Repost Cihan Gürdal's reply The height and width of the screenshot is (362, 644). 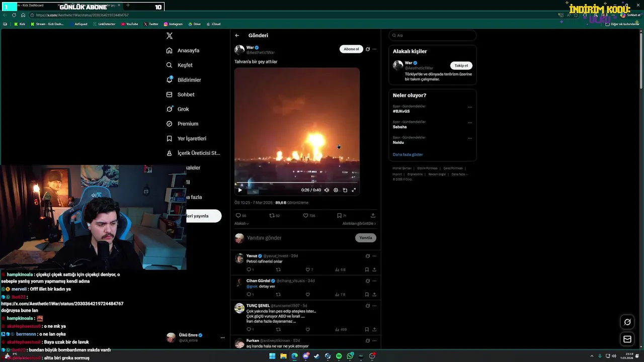pyautogui.click(x=278, y=295)
